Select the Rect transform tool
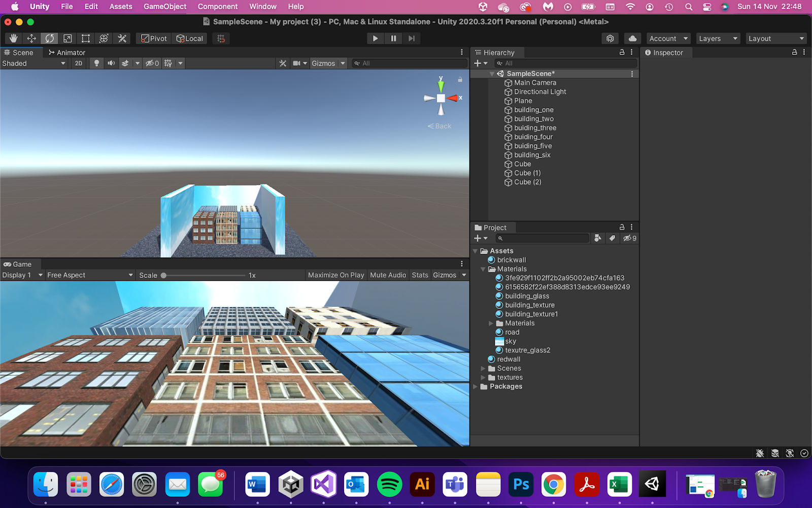812x508 pixels. (x=86, y=39)
